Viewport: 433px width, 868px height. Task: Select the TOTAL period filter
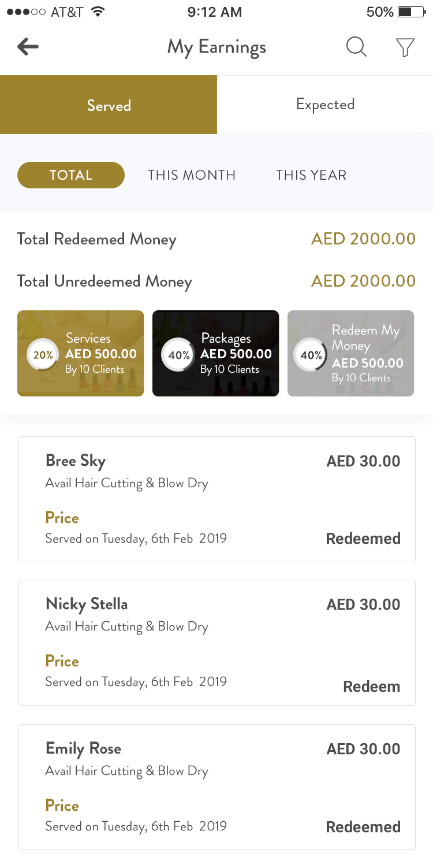point(71,175)
